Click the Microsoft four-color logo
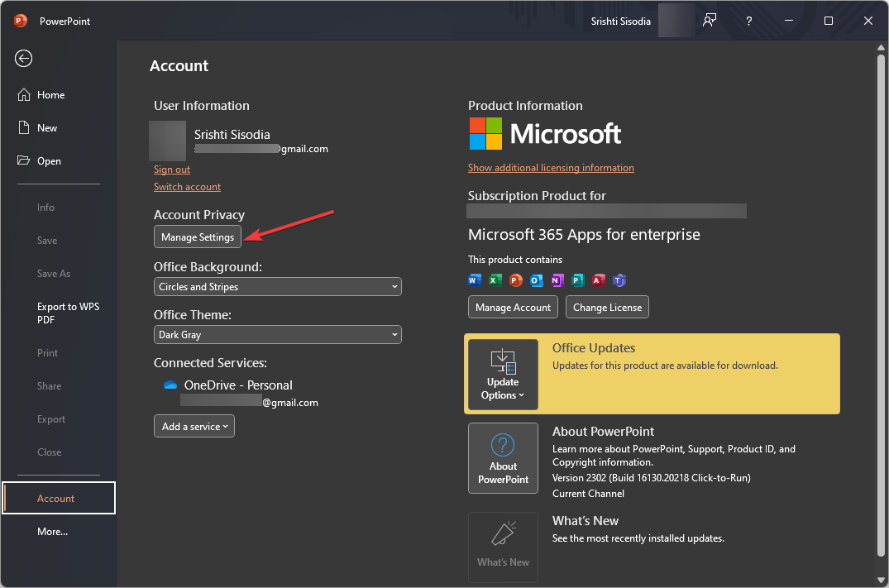 485,134
